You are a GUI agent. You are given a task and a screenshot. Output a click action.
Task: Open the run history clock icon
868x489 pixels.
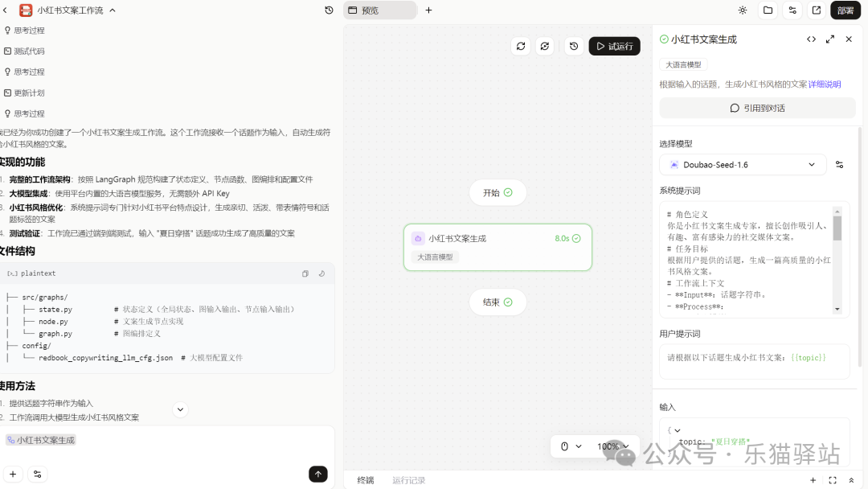[x=573, y=46]
